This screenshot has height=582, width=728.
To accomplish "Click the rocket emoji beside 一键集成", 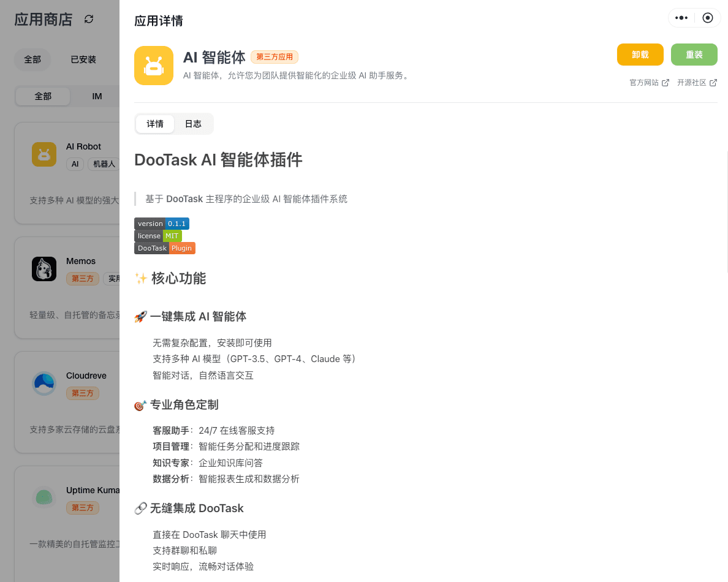I will point(140,317).
